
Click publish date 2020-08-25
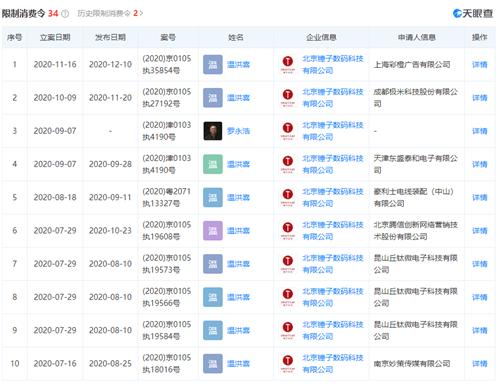click(110, 363)
